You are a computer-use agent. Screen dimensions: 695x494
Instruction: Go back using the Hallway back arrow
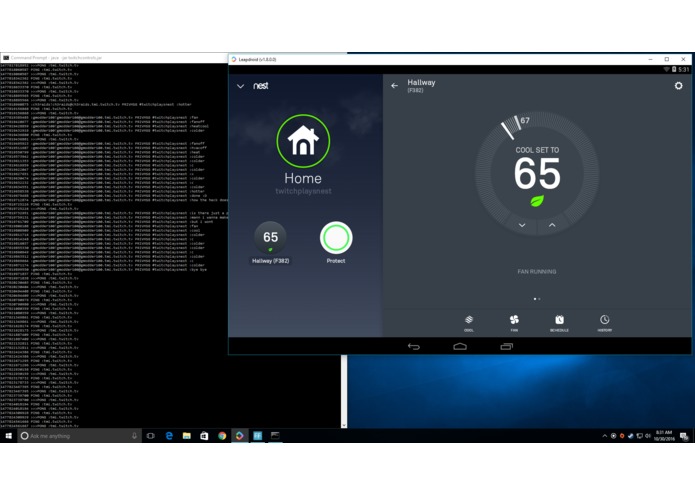pos(394,86)
